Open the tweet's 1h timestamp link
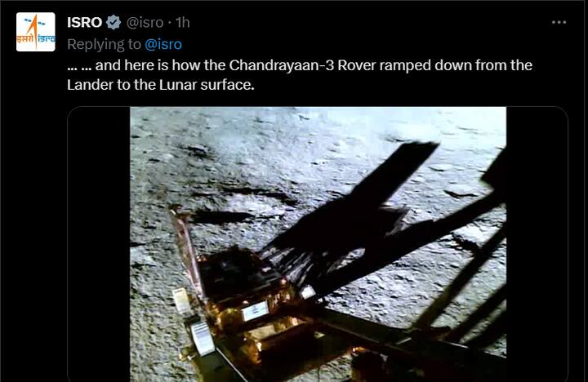The width and height of the screenshot is (588, 382). point(182,22)
